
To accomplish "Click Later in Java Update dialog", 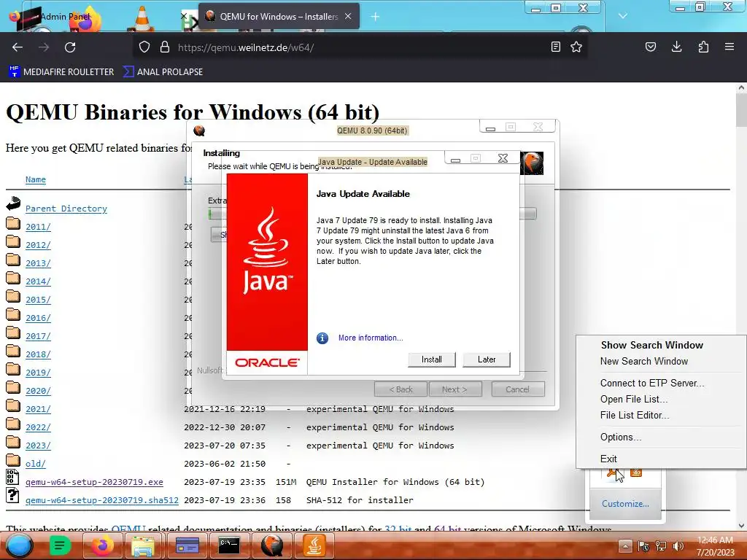I will click(x=487, y=359).
